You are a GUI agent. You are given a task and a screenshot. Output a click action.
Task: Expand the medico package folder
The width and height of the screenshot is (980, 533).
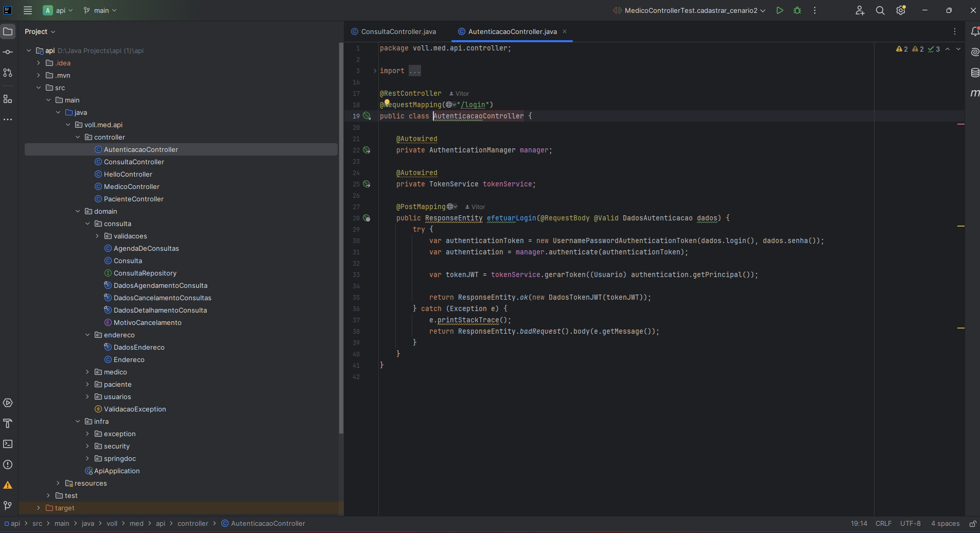coord(87,372)
